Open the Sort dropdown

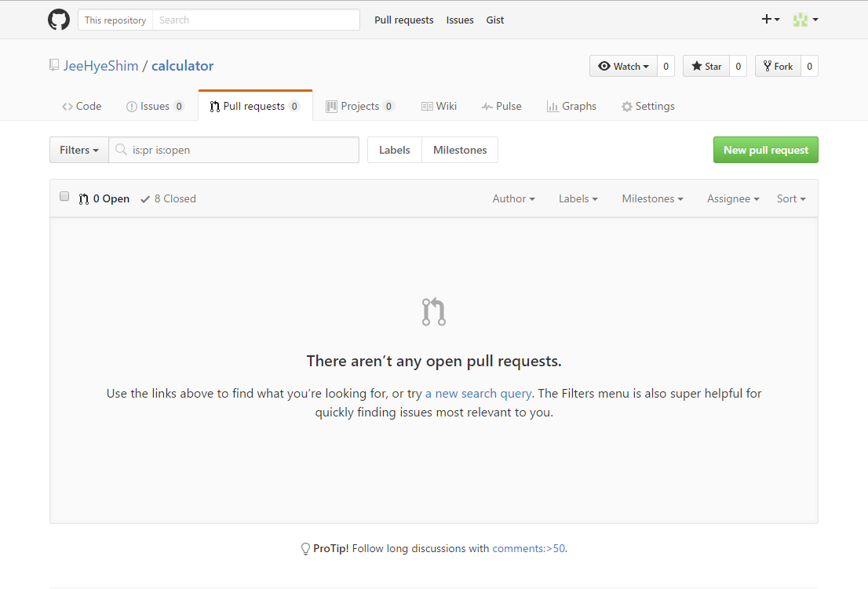pyautogui.click(x=791, y=198)
